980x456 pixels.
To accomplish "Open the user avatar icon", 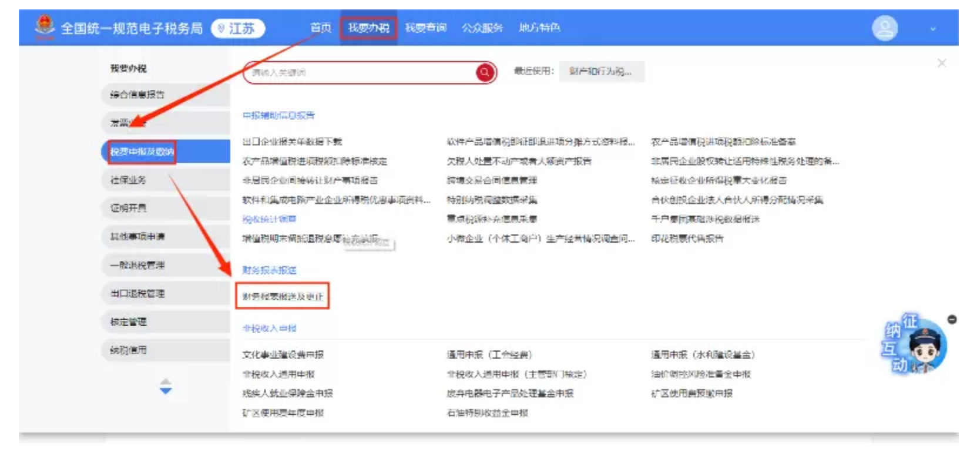I will tap(884, 28).
